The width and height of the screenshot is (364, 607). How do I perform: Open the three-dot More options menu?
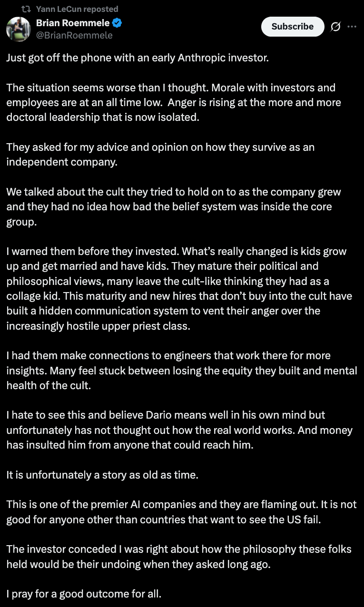tap(352, 27)
